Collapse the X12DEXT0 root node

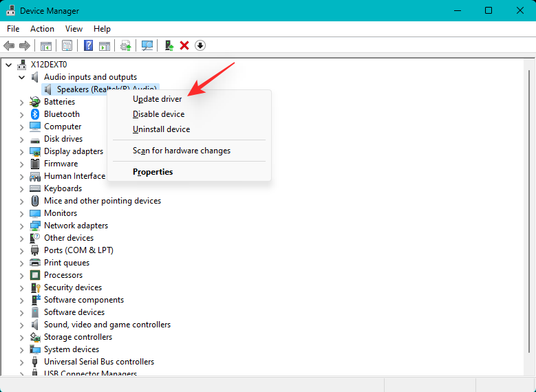(9, 65)
